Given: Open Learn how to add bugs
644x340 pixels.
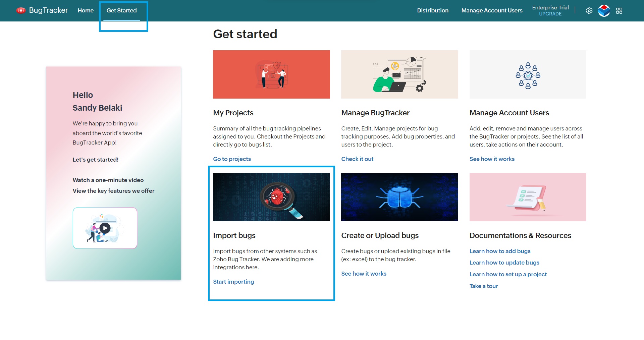Looking at the screenshot, I should pos(500,251).
